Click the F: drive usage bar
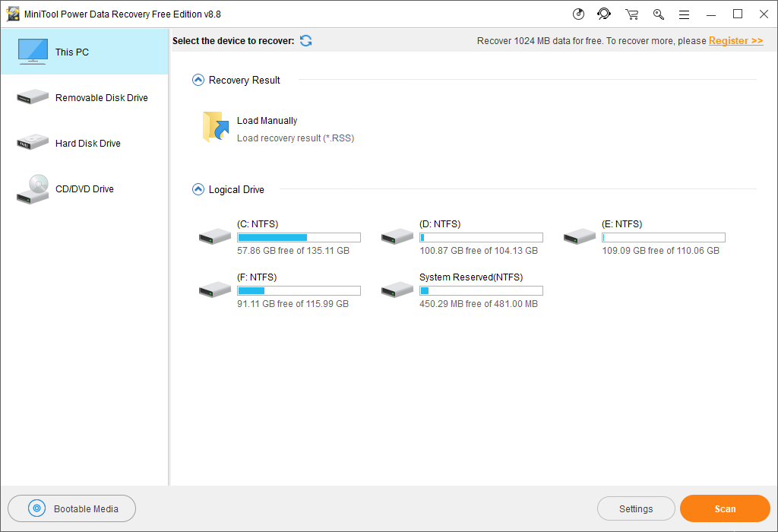 (299, 290)
